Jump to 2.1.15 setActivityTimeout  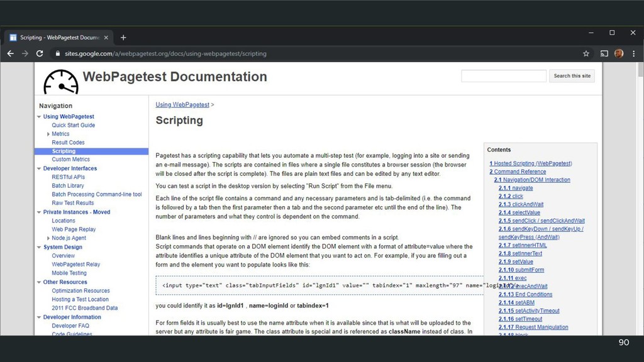[529, 310]
